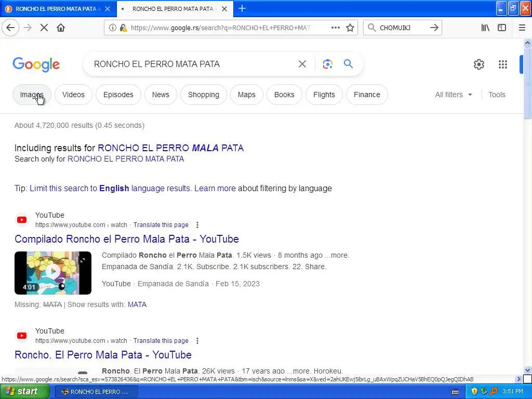The width and height of the screenshot is (532, 399).
Task: Open the Windows Start menu
Action: pyautogui.click(x=25, y=391)
